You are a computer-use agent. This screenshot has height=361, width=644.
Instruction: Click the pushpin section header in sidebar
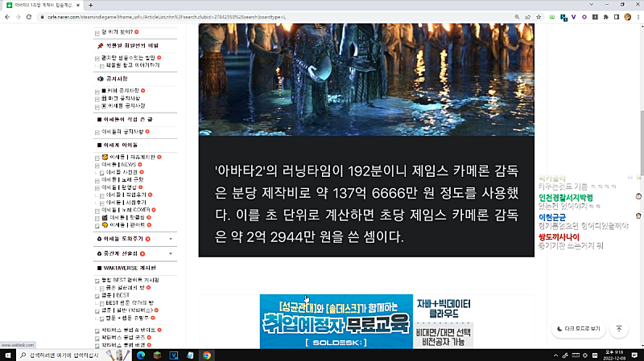tap(128, 46)
